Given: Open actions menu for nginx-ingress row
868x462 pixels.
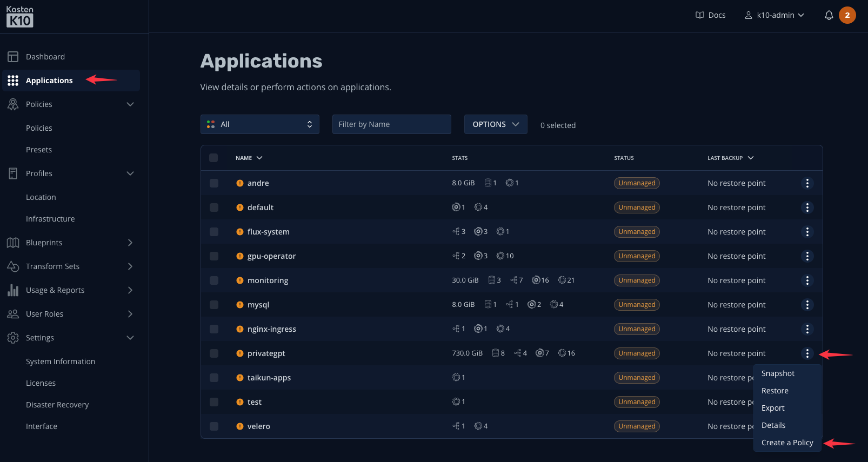Looking at the screenshot, I should 807,329.
